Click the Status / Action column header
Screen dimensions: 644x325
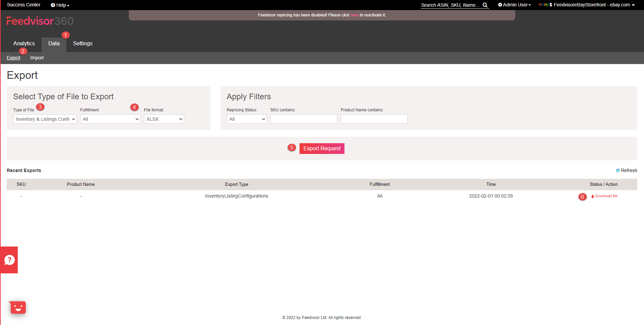coord(604,184)
